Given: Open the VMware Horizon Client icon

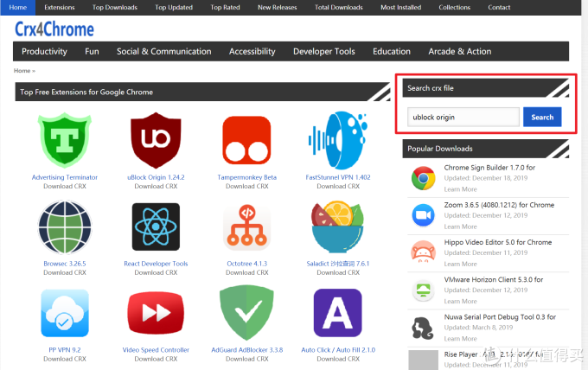Looking at the screenshot, I should (x=423, y=290).
